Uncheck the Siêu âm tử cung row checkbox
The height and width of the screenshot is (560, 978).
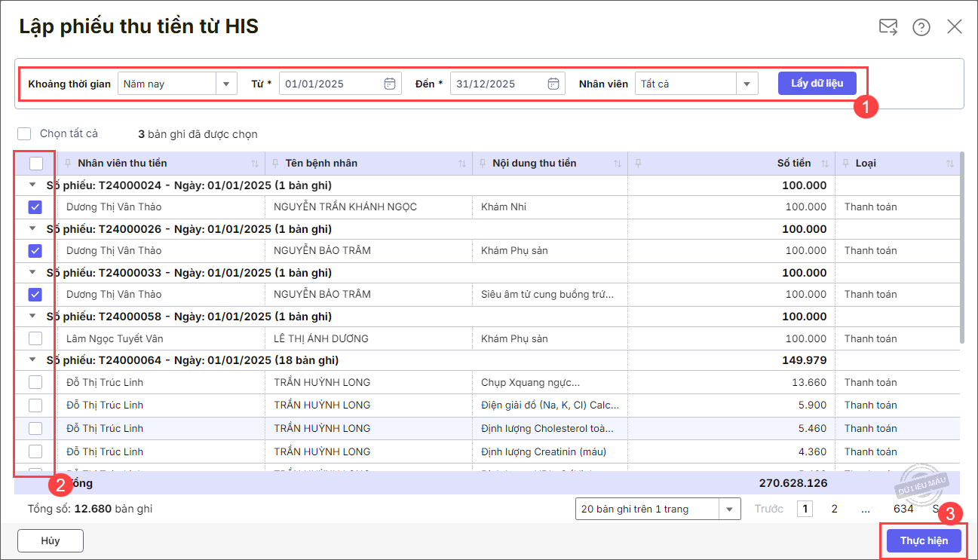(x=35, y=295)
